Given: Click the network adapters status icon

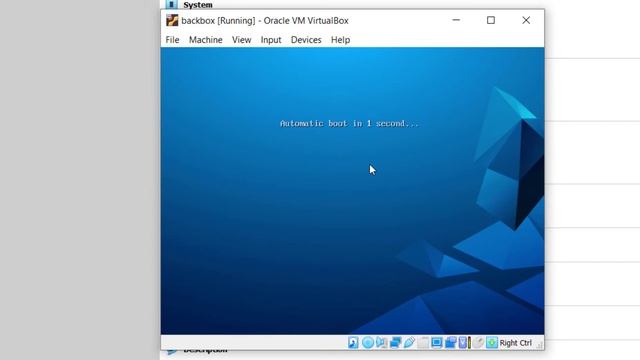Looking at the screenshot, I should click(396, 342).
